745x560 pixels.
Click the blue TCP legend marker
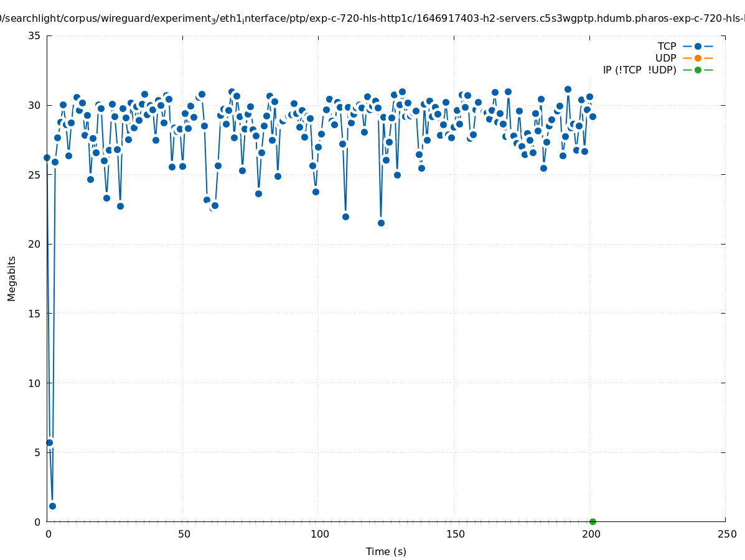click(698, 46)
